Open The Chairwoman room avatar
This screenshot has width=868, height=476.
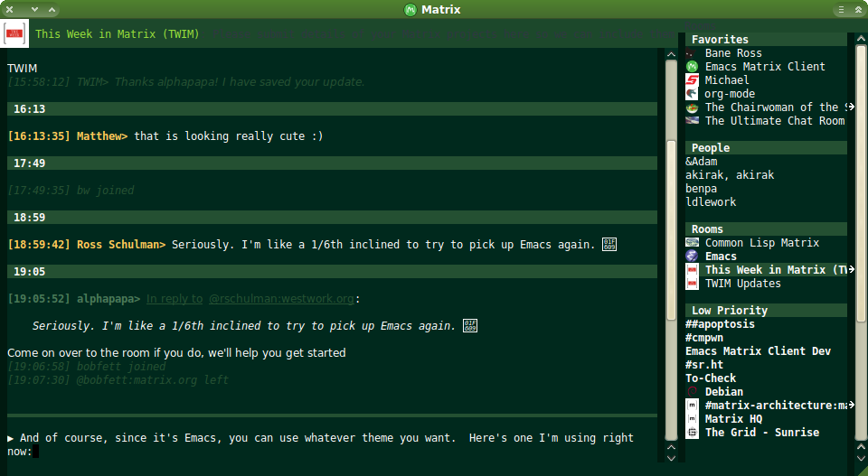click(x=692, y=107)
